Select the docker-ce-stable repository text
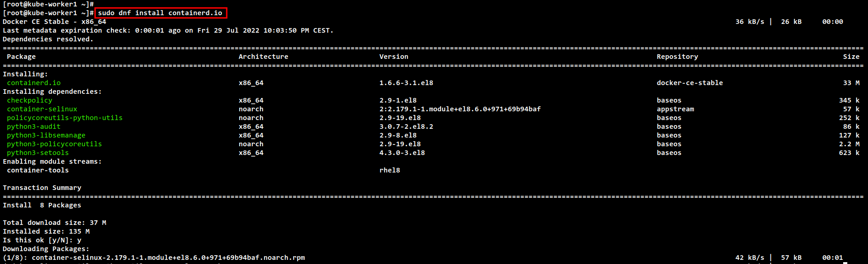This screenshot has height=264, width=868. click(690, 83)
